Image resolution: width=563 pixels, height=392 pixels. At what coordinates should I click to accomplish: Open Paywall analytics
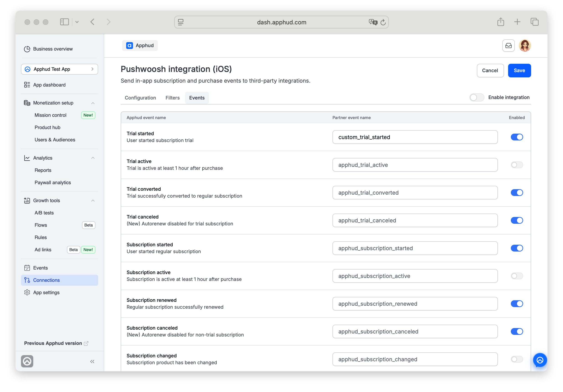coord(52,182)
